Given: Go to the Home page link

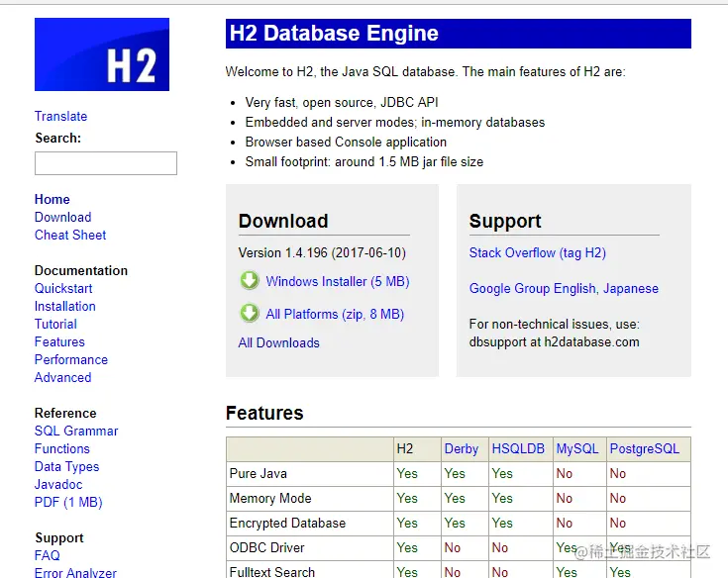Looking at the screenshot, I should [52, 199].
